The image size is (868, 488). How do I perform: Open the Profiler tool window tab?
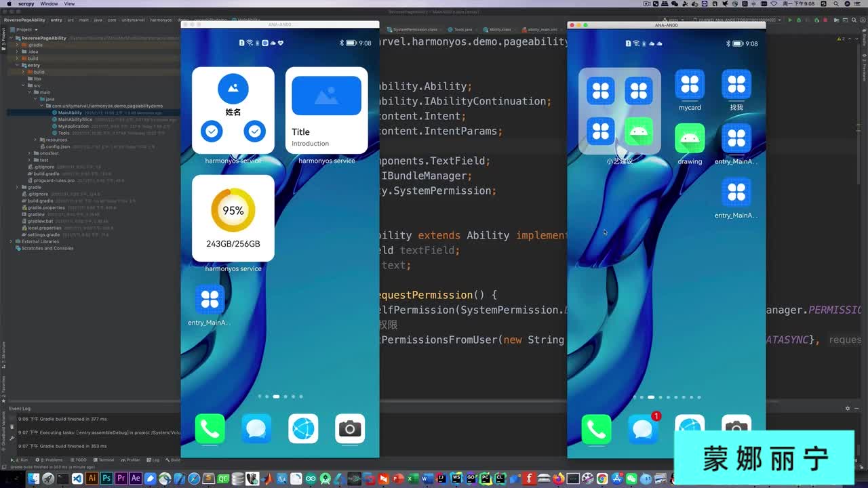[x=131, y=460]
